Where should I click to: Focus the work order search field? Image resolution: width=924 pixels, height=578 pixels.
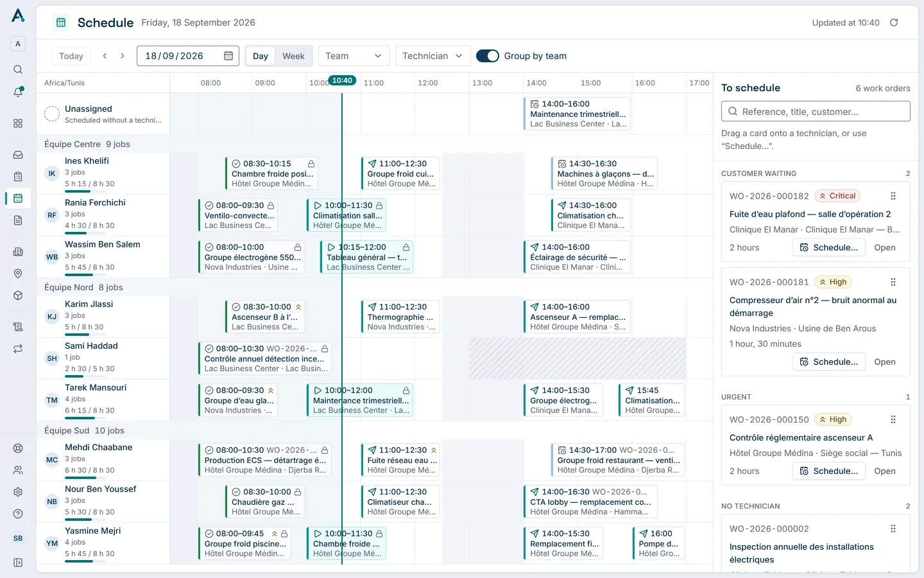point(816,111)
